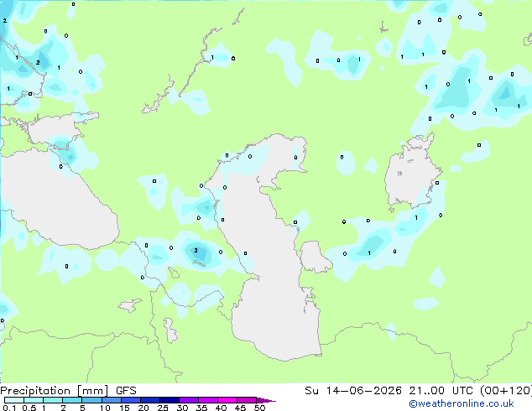This screenshot has height=411, width=532.
Task: Click the 0.5–1 mm legend color swatch
Action: 34,400
